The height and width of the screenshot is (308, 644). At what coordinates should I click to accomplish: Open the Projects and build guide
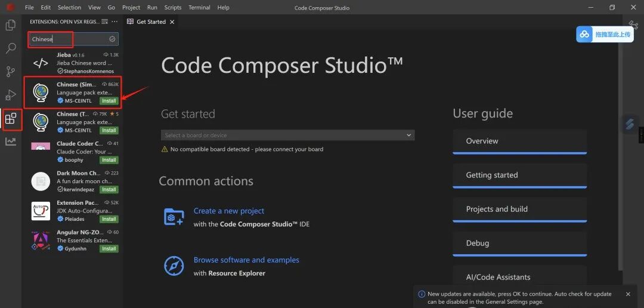[519, 210]
